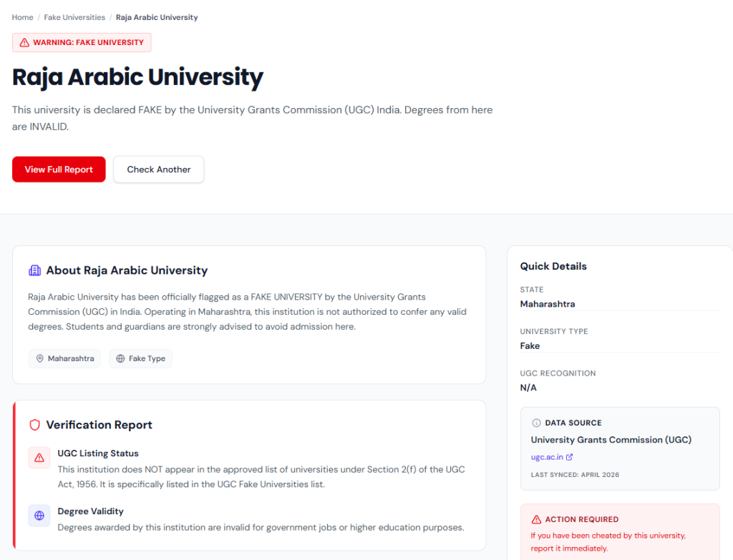Click globe icon next to Degree Validity
The height and width of the screenshot is (560, 733).
[x=39, y=516]
